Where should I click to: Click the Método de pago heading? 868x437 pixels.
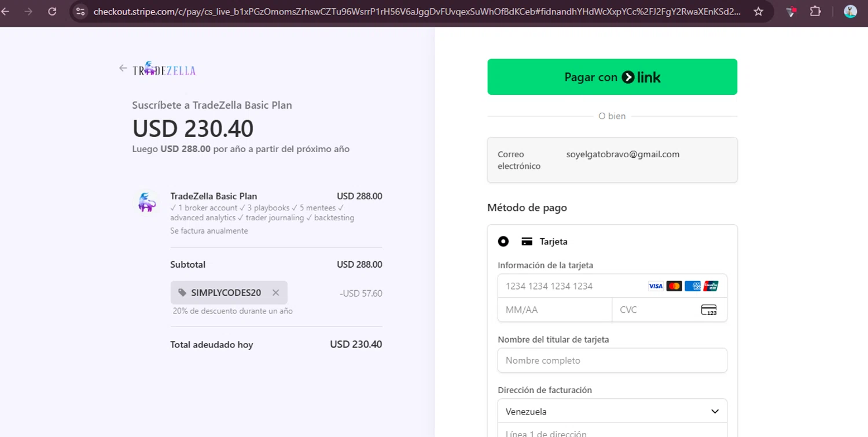coord(527,208)
